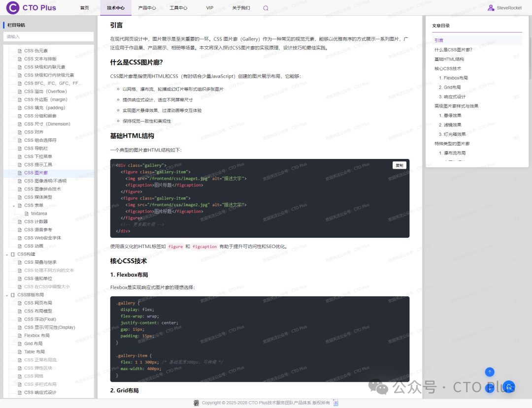Open the 关于我们 navigation tab
The width and height of the screenshot is (532, 408).
click(x=241, y=8)
